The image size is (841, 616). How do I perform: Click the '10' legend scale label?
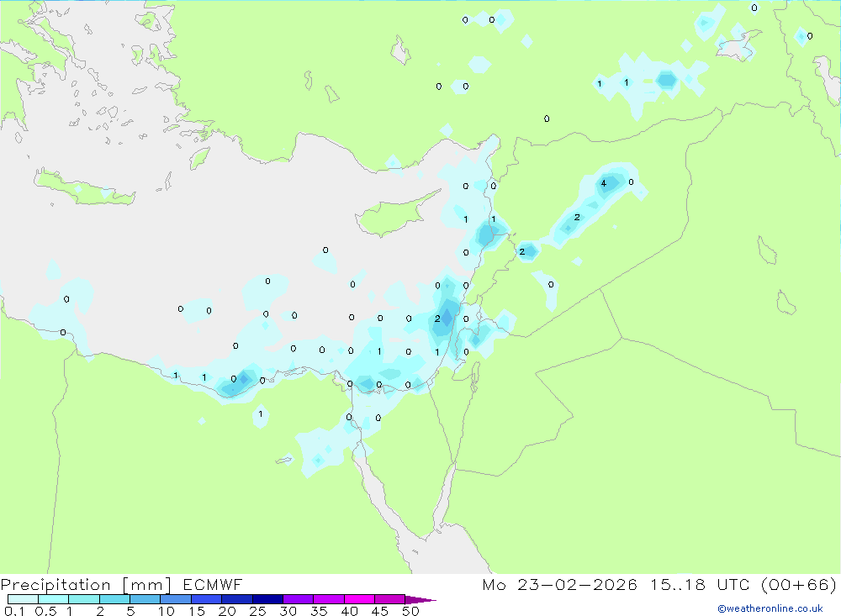(x=166, y=611)
